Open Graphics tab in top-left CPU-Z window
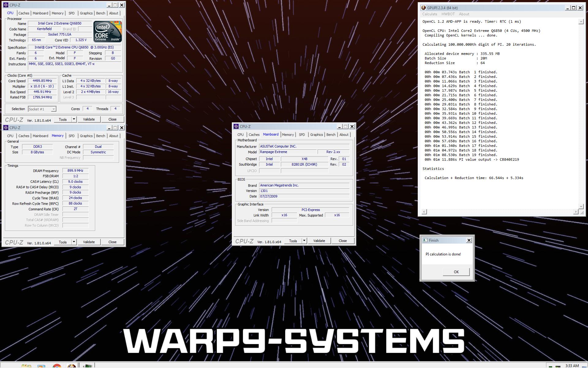The image size is (588, 368). click(86, 13)
